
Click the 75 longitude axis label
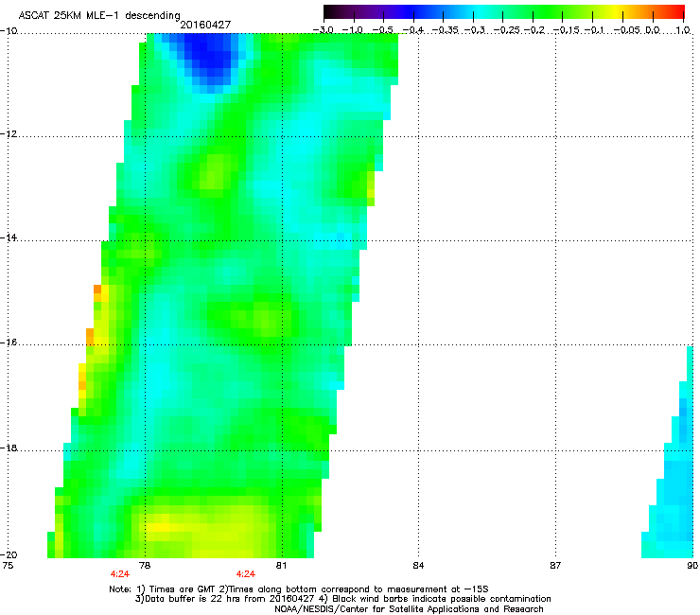click(x=8, y=566)
